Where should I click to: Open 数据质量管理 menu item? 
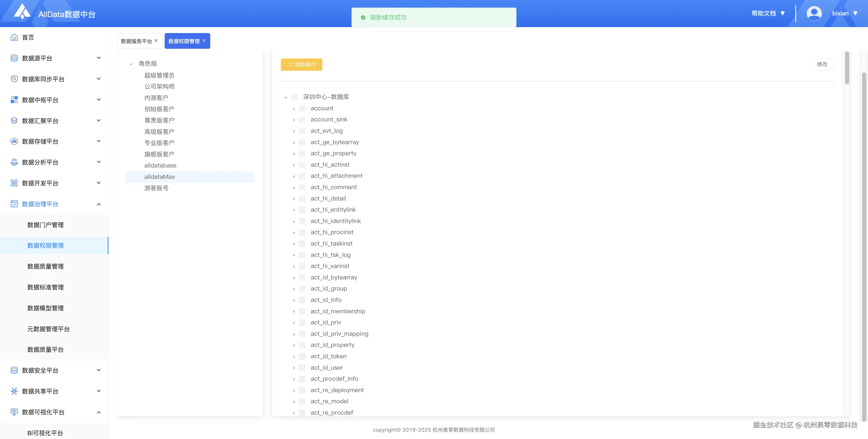tap(46, 266)
